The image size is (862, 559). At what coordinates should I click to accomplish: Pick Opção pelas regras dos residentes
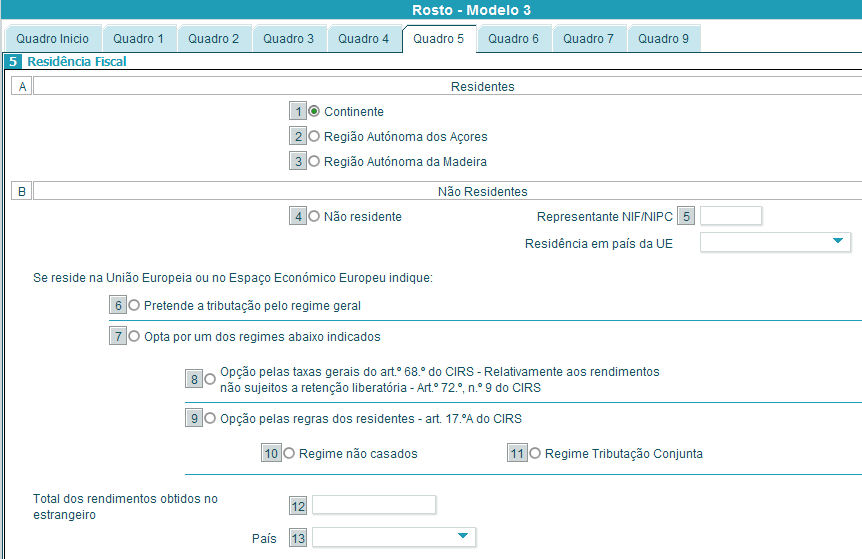(x=210, y=419)
